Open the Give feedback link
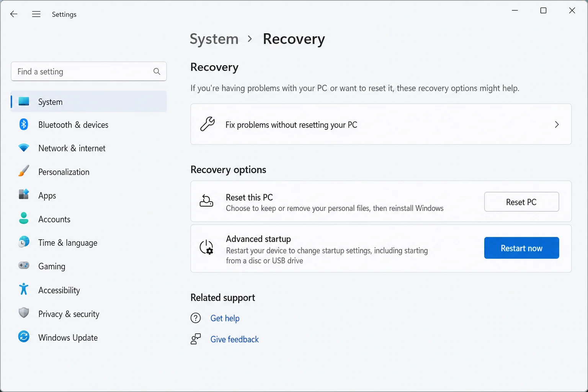Viewport: 588px width, 392px height. (x=234, y=339)
